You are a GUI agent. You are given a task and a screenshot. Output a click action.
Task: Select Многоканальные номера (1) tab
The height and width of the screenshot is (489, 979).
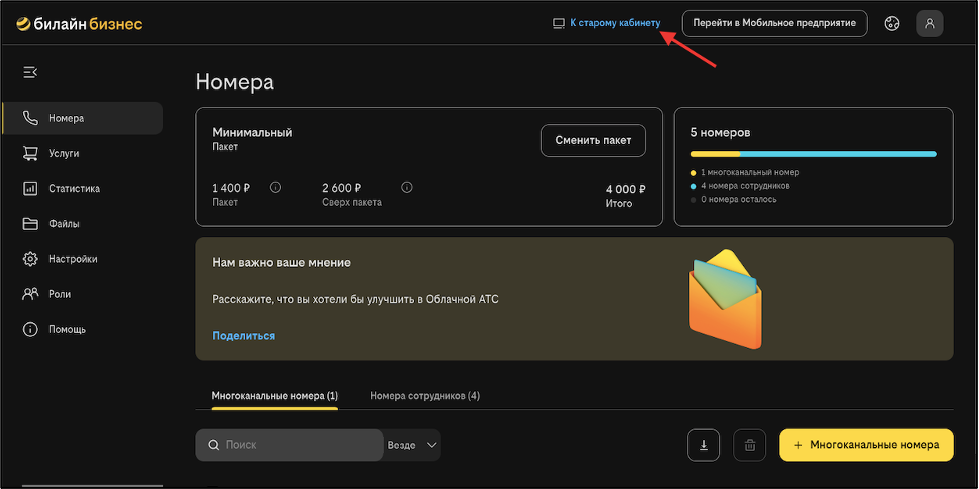click(275, 395)
